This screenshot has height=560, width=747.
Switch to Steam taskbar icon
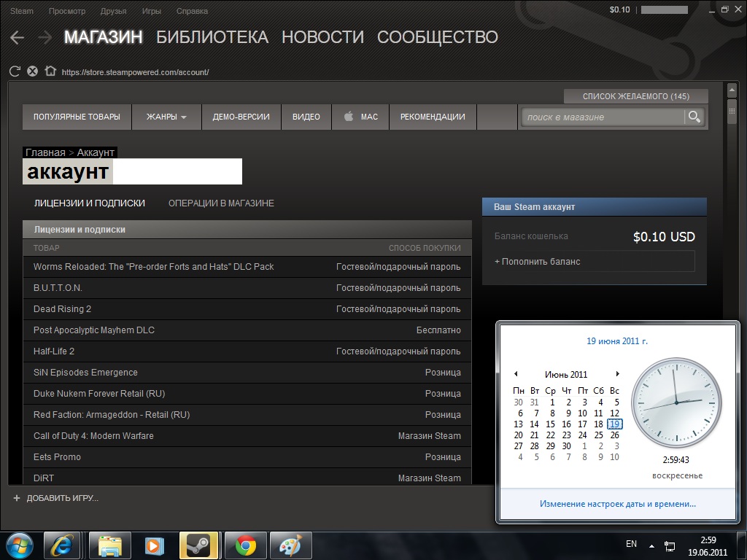tap(198, 545)
